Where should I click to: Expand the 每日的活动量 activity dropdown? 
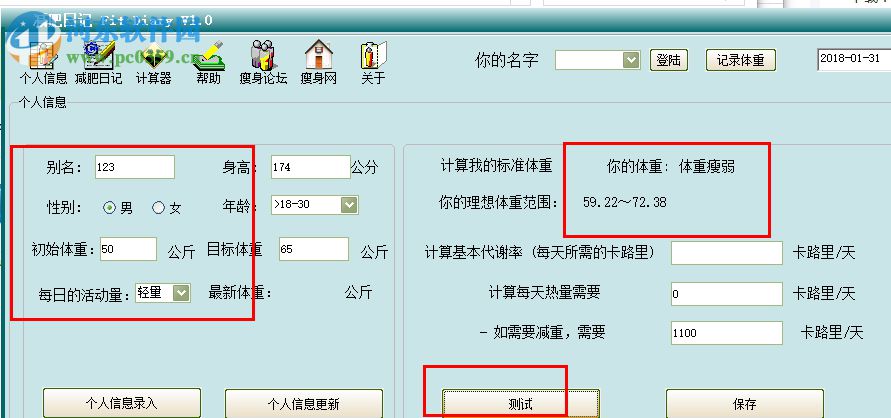pyautogui.click(x=181, y=292)
